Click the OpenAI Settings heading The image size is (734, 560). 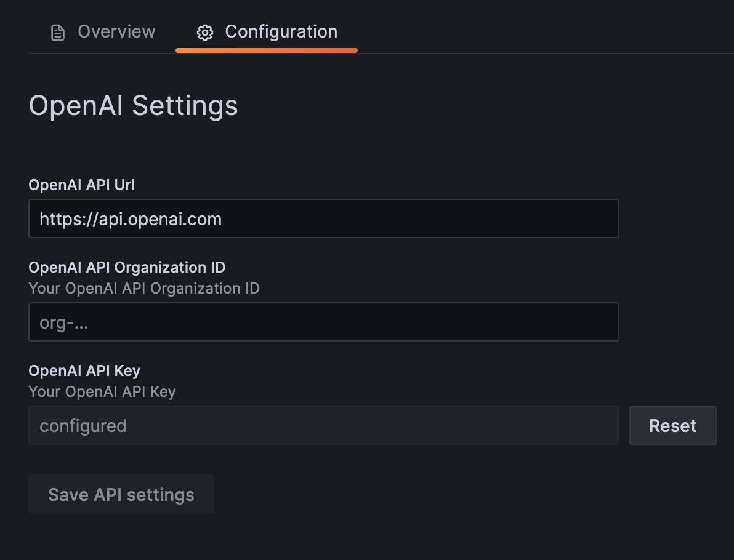tap(133, 106)
